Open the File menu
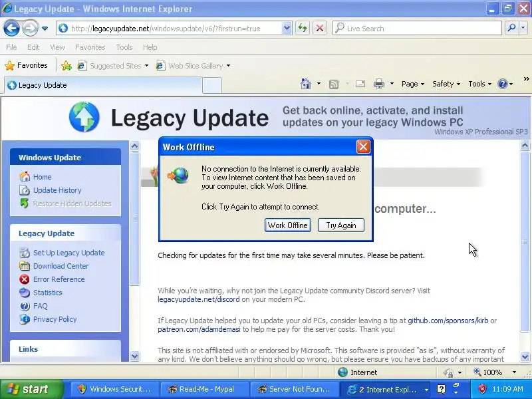Image resolution: width=532 pixels, height=399 pixels. pyautogui.click(x=11, y=47)
